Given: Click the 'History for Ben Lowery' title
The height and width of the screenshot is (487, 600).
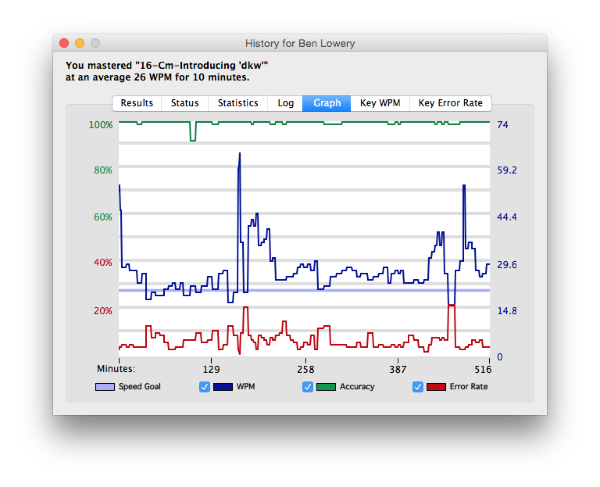Looking at the screenshot, I should pyautogui.click(x=300, y=44).
